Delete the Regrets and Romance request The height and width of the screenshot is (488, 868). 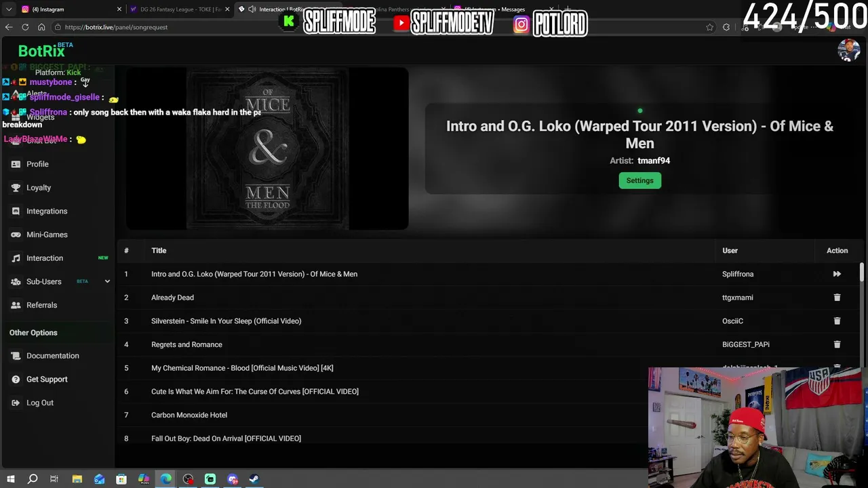coord(837,344)
